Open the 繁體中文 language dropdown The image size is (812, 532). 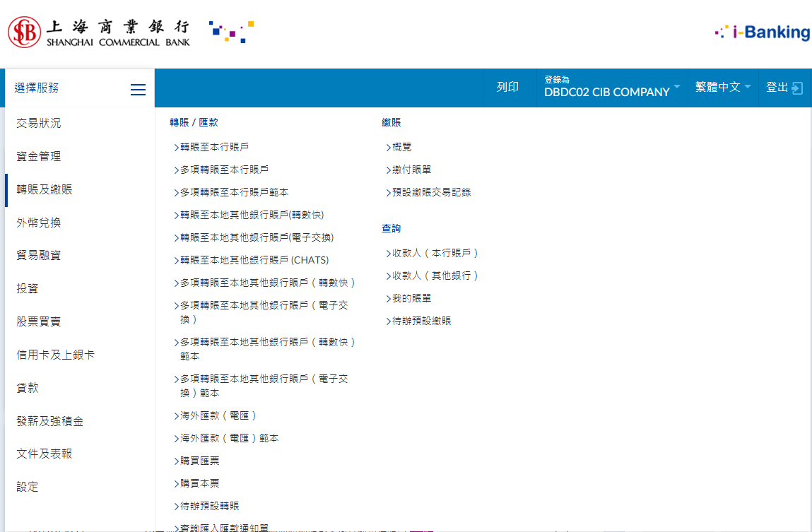[x=722, y=87]
